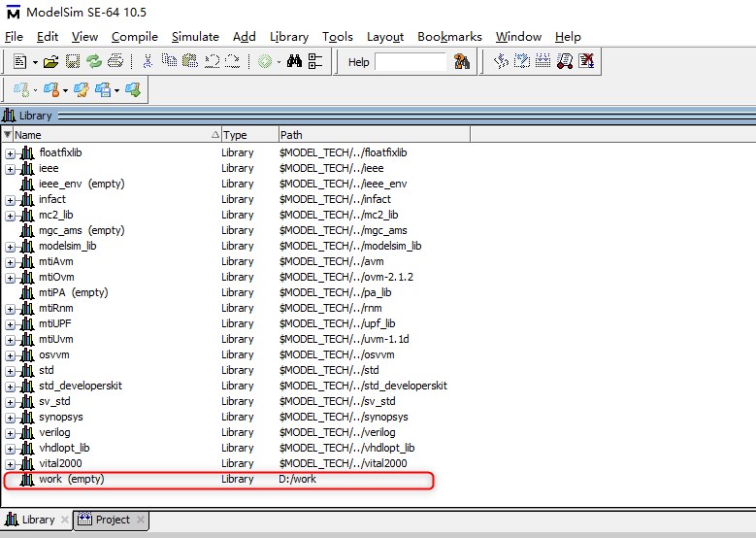Click the Cut scissors icon
Viewport: 756px width, 538px height.
(148, 62)
